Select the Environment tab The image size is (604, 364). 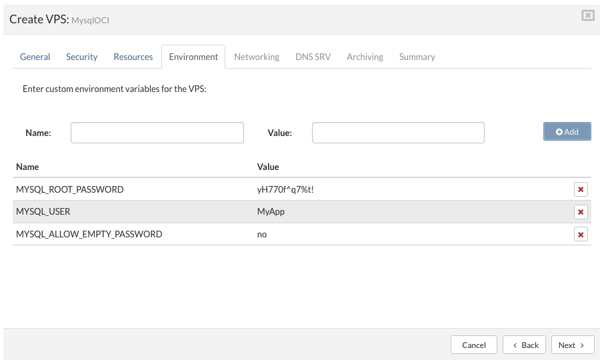(193, 57)
